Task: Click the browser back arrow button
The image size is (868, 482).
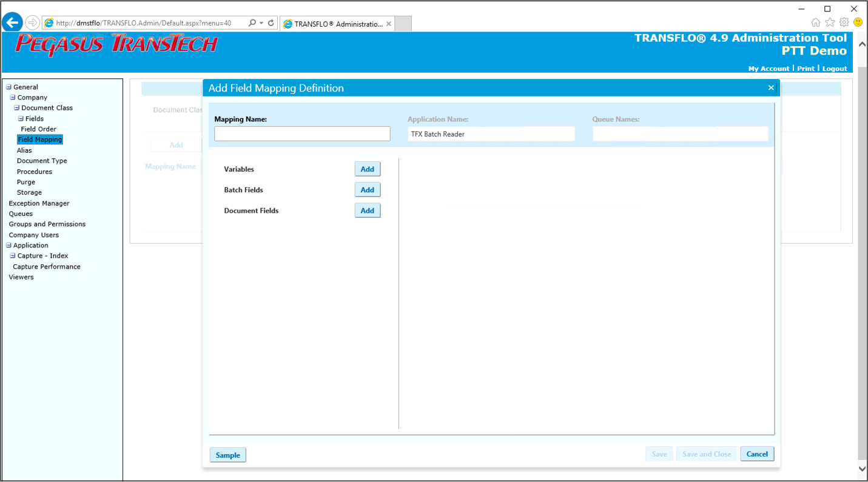Action: tap(12, 23)
